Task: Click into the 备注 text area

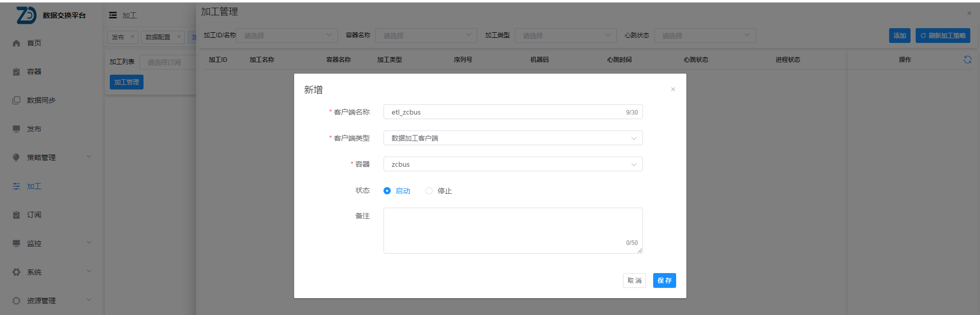Action: click(513, 230)
